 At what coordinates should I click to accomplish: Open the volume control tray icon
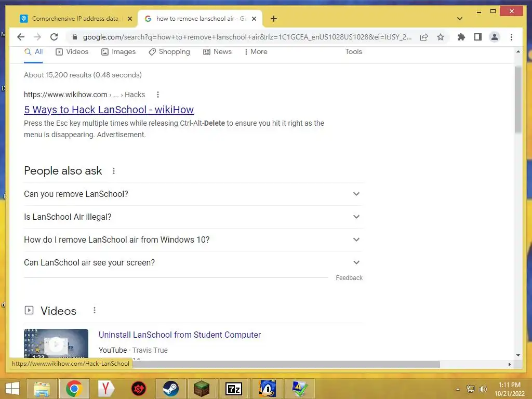tap(483, 389)
